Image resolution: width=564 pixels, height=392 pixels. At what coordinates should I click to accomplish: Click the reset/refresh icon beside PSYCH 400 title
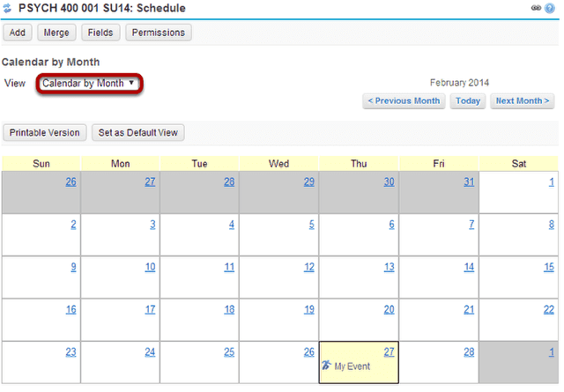coord(7,8)
